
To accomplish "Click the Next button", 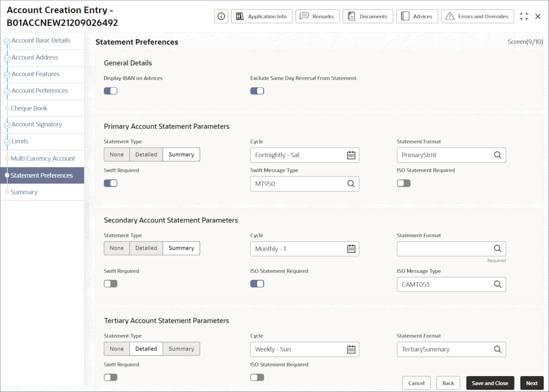I will coord(532,383).
